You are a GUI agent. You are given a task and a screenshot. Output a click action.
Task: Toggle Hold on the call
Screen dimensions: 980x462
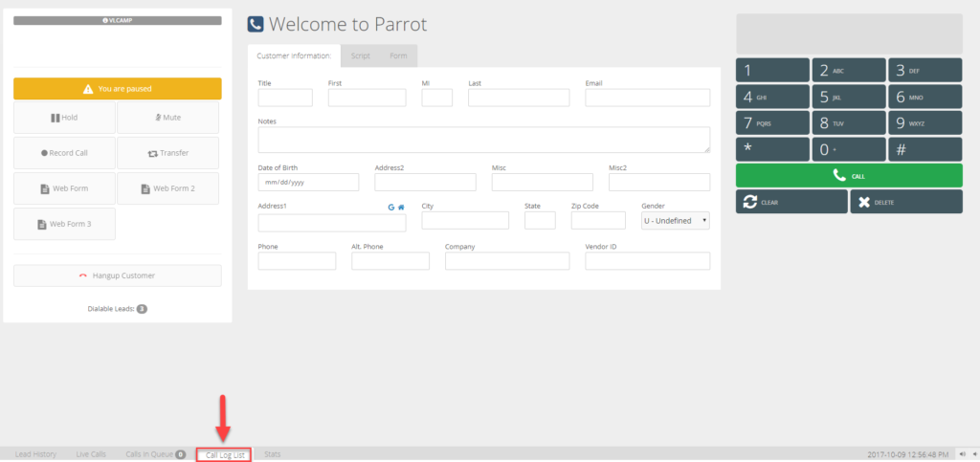pos(64,118)
